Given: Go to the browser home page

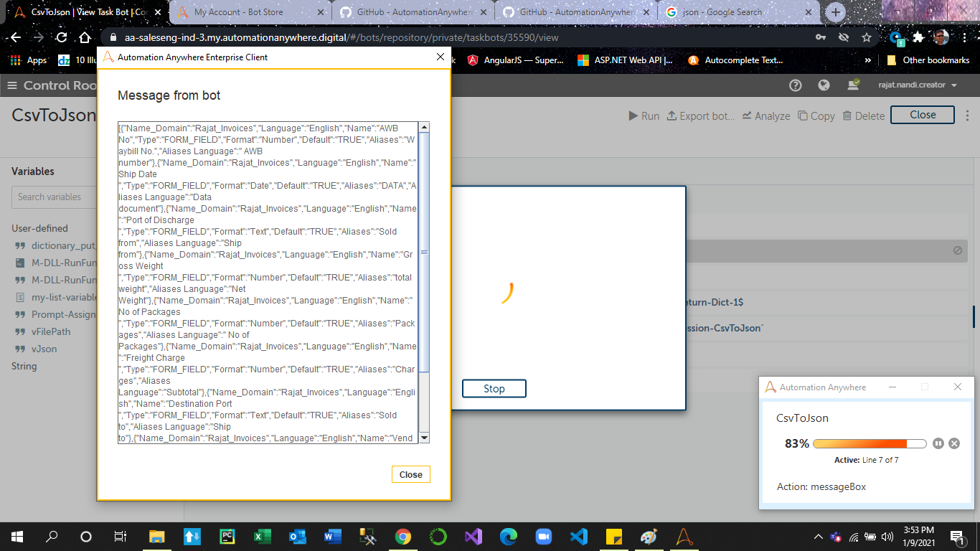Looking at the screenshot, I should coord(85,37).
